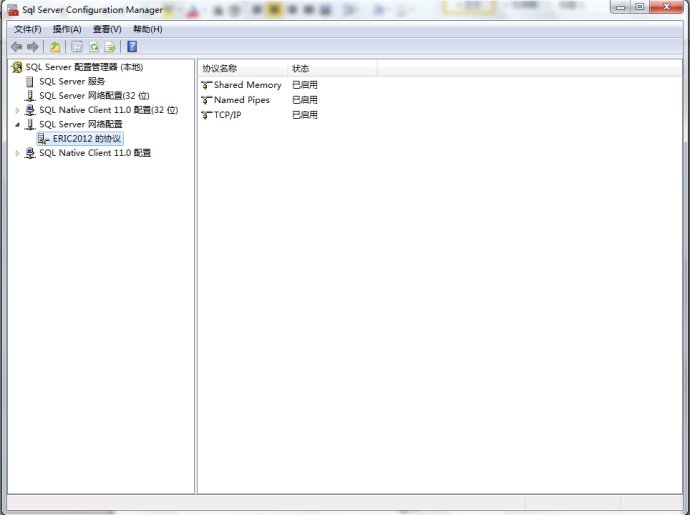This screenshot has height=515, width=690.
Task: Click the SQL Native Client 11.0 配置(32 位) icon
Action: point(29,110)
